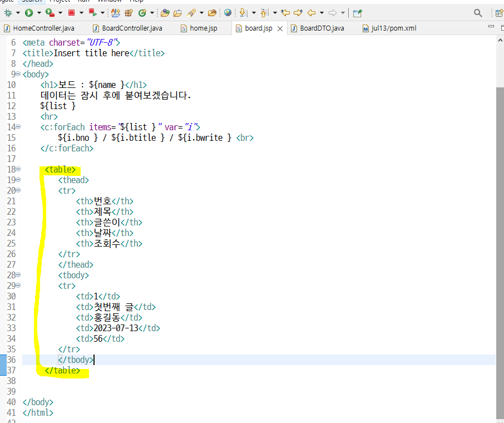Click the Pin Editor icon
The image size is (504, 423).
358,13
